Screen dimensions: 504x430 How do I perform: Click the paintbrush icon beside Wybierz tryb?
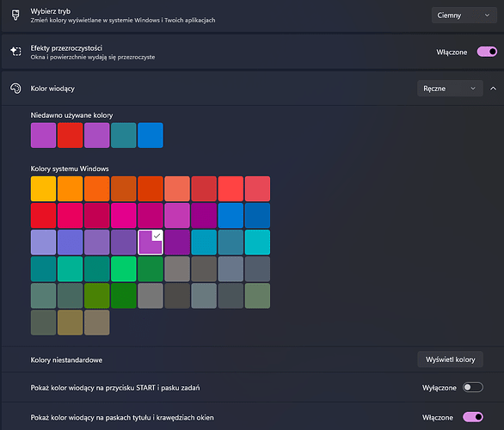15,15
